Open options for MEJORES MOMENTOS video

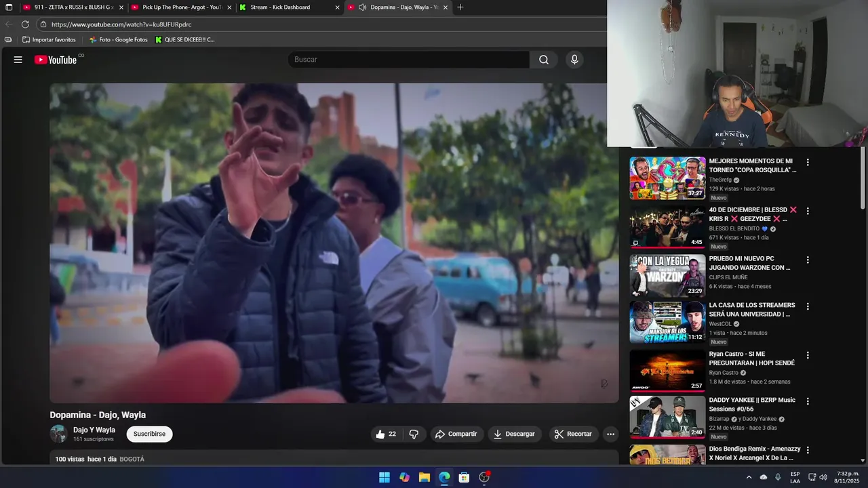[x=807, y=162]
